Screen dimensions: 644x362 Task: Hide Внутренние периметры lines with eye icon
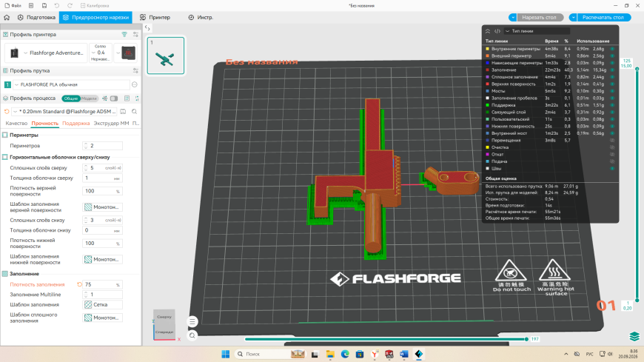pyautogui.click(x=612, y=49)
